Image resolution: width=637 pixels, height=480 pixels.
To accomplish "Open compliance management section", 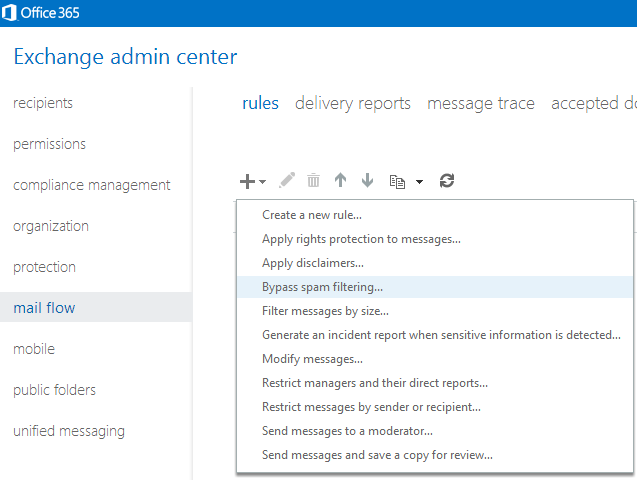I will point(91,185).
